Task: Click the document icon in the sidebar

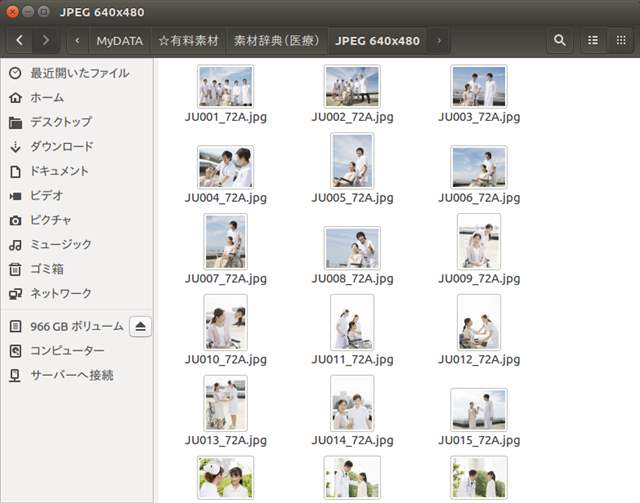Action: 16,171
